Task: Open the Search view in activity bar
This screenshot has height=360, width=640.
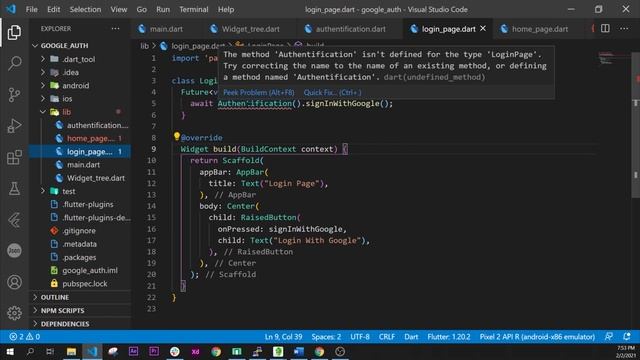Action: coord(14,63)
